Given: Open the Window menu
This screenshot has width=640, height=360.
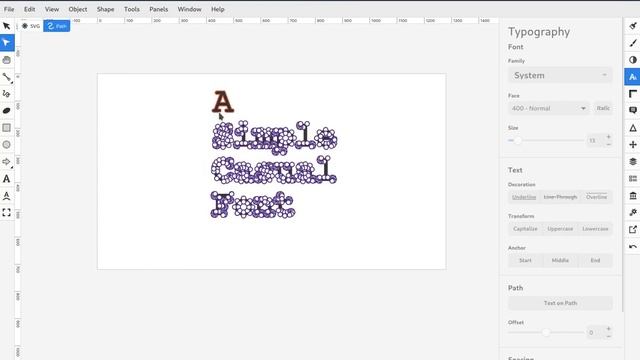Looking at the screenshot, I should click(x=189, y=9).
